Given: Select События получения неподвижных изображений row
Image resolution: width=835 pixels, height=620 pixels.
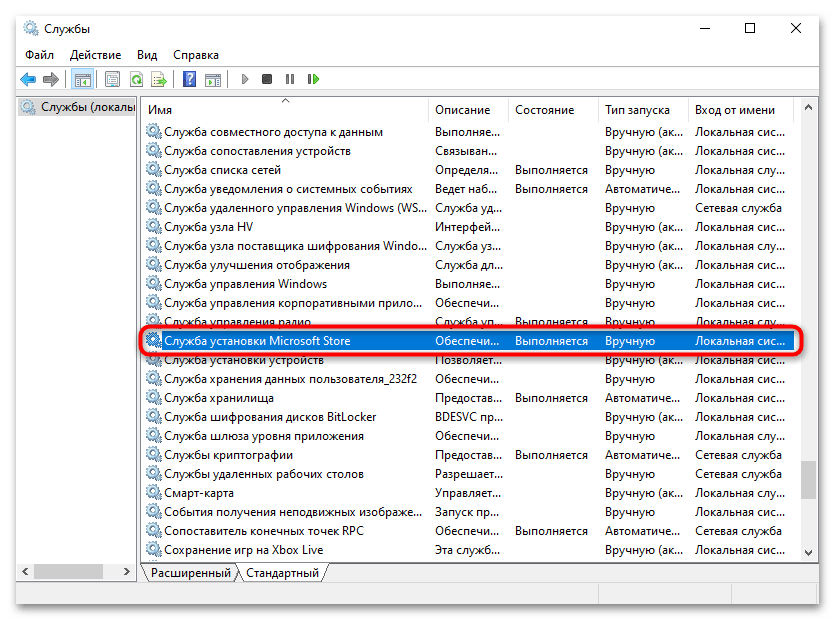Looking at the screenshot, I should coord(470,511).
